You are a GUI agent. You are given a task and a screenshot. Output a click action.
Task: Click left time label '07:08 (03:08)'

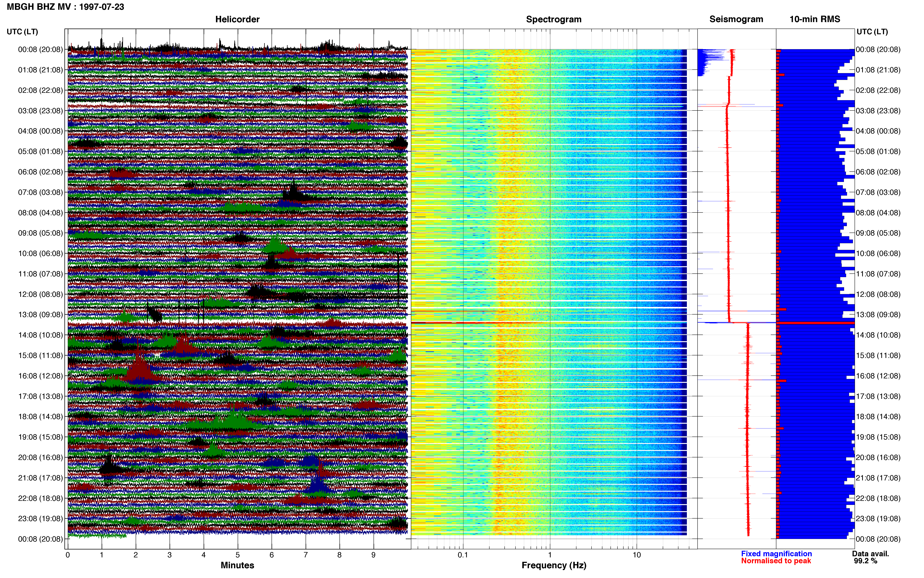pyautogui.click(x=40, y=192)
